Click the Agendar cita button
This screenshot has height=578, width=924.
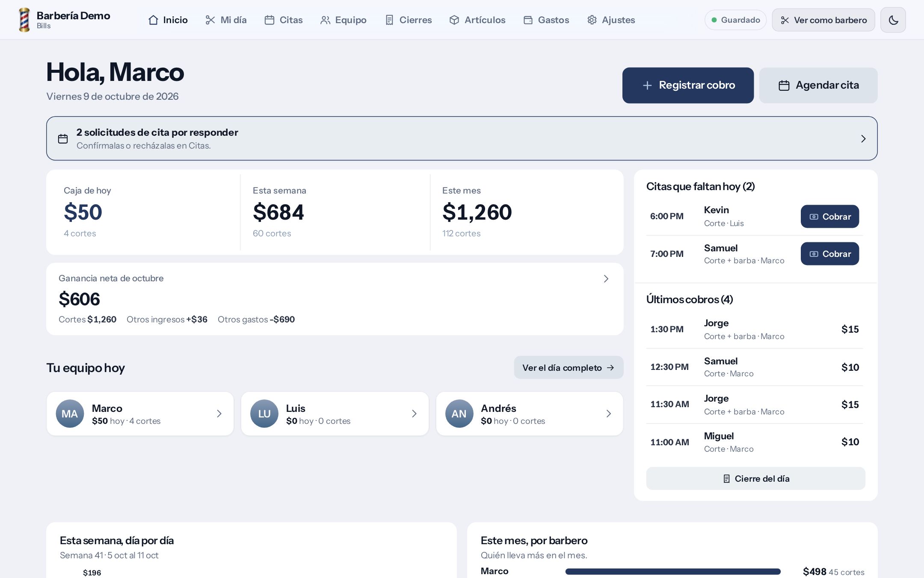point(818,85)
